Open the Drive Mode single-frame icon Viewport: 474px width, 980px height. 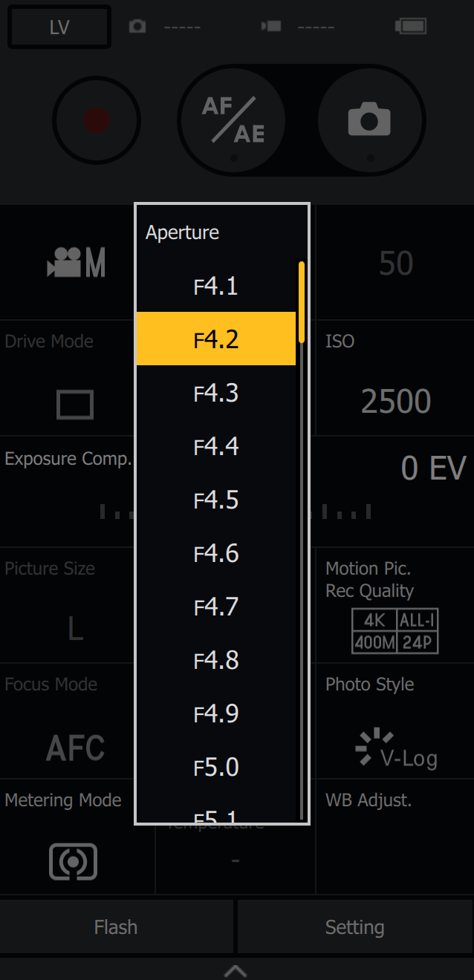pos(75,405)
